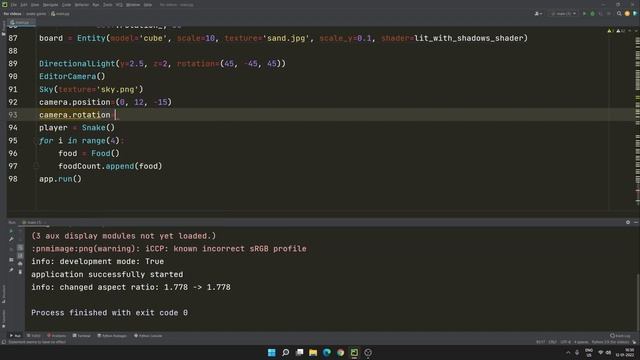The height and width of the screenshot is (360, 640).
Task: Select the main.py editor tab
Action: (x=21, y=22)
